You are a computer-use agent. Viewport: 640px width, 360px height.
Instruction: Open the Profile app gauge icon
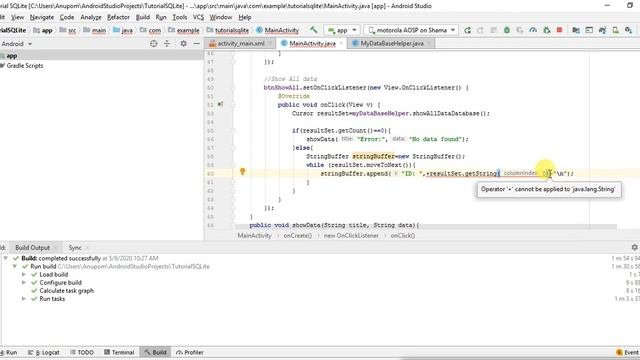tap(533, 30)
